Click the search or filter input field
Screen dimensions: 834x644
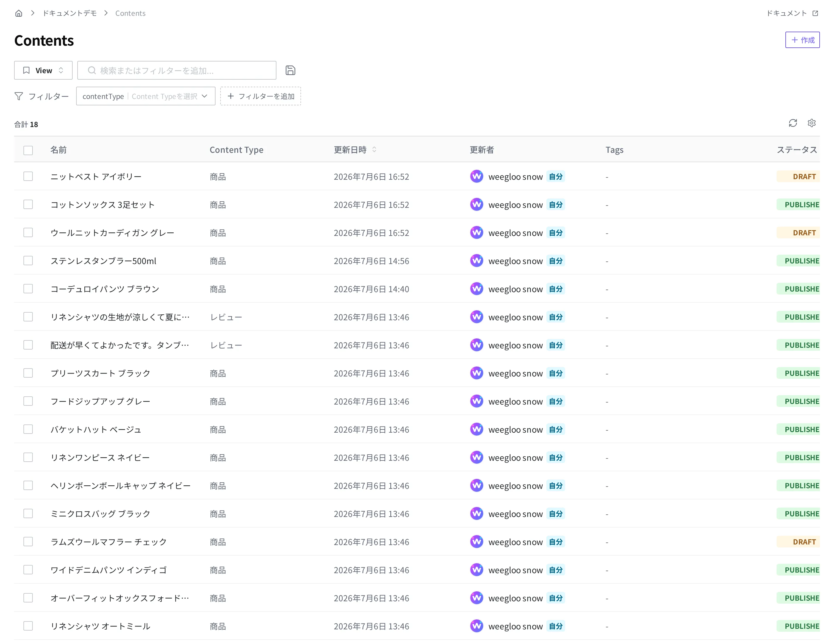(x=177, y=71)
